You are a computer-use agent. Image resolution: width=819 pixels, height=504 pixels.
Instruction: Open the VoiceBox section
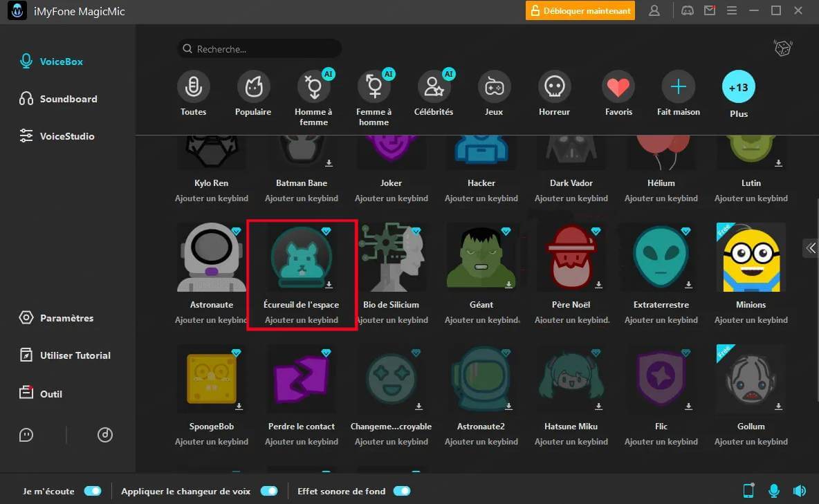pyautogui.click(x=51, y=62)
